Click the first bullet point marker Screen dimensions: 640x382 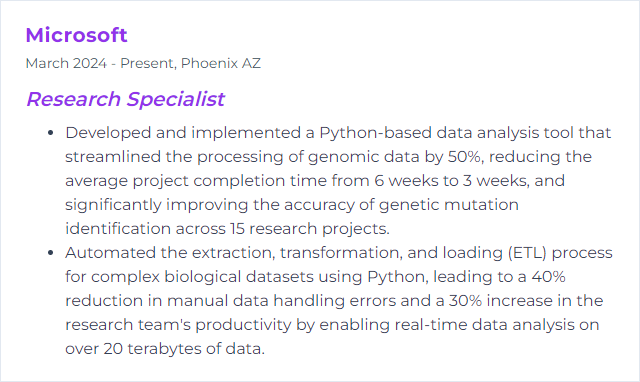[x=51, y=133]
